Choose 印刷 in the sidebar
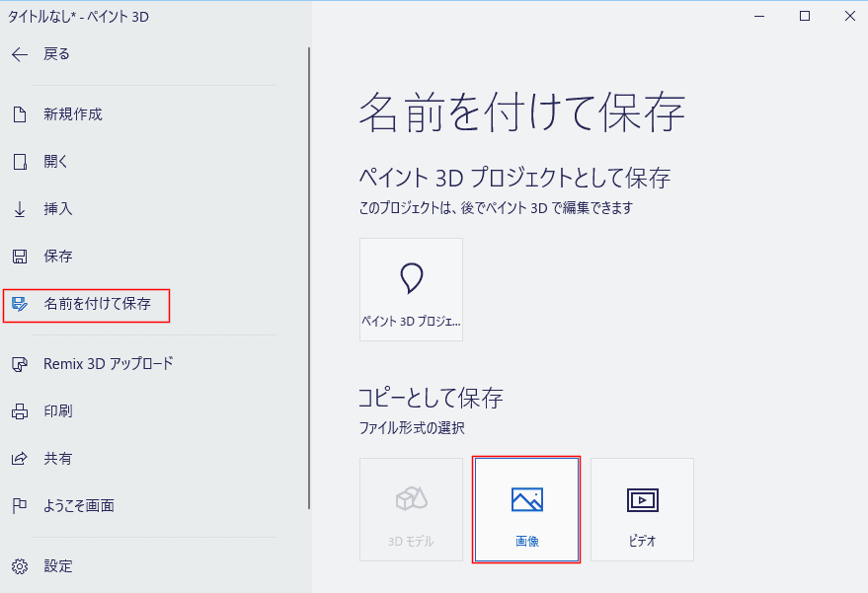This screenshot has width=868, height=593. 58,411
